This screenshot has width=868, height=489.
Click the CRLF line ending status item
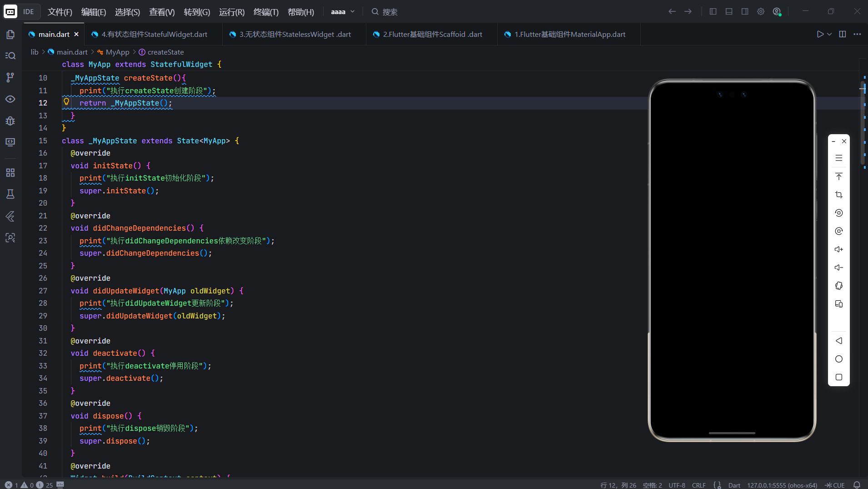click(698, 485)
